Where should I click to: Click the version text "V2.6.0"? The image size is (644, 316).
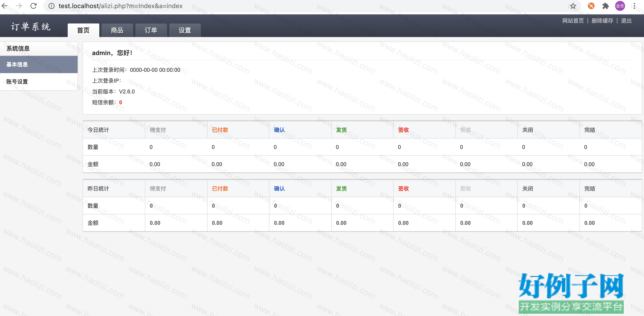pos(127,91)
